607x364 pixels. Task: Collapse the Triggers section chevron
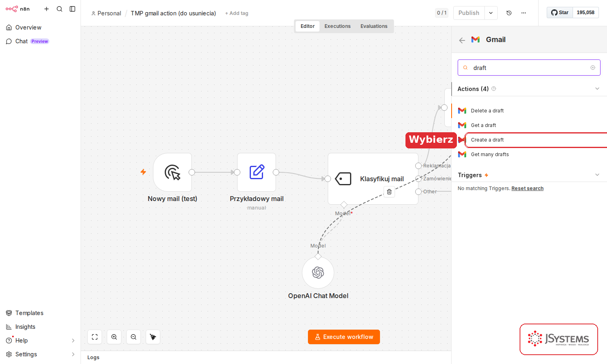click(597, 175)
